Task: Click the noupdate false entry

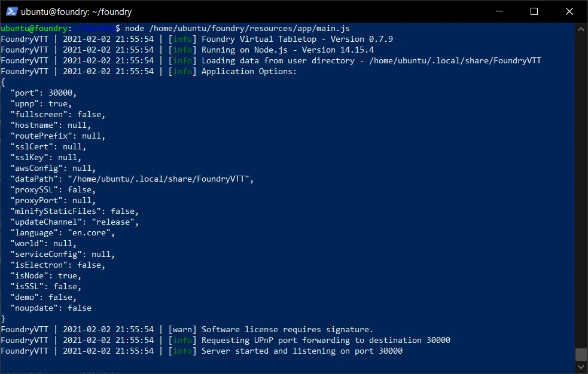Action: (x=54, y=308)
